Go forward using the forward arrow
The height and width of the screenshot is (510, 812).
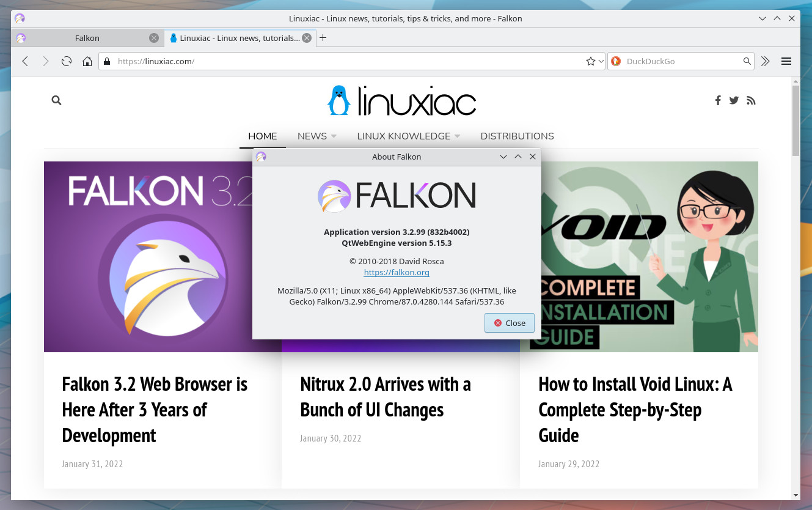point(46,61)
